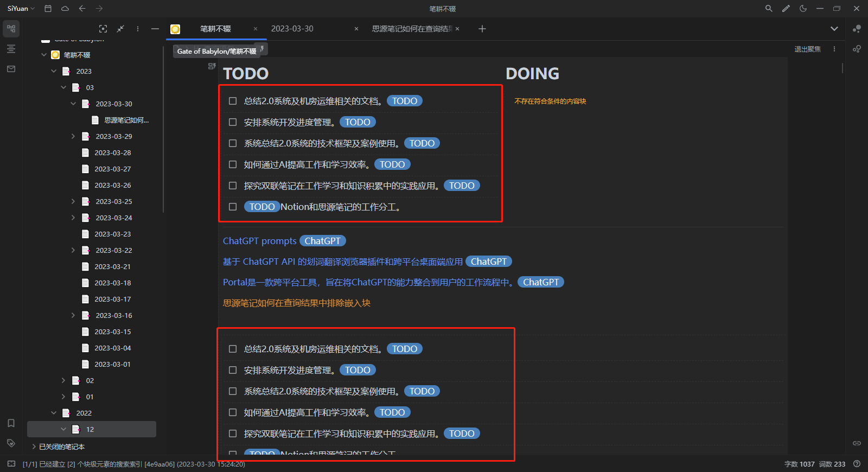868x472 pixels.
Task: Expand 已关闭的笔记本 section
Action: click(x=34, y=447)
